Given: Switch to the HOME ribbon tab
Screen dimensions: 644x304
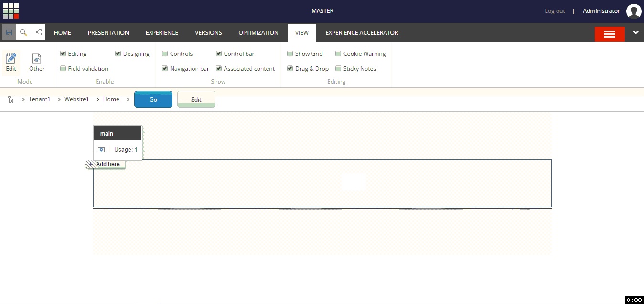Looking at the screenshot, I should click(x=63, y=33).
